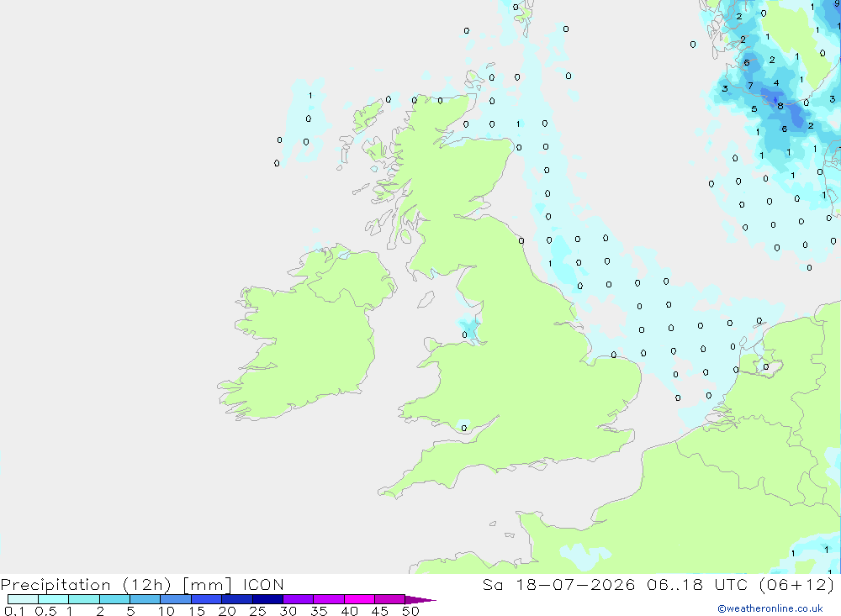Screen dimensions: 841x616
Task: Click the island of Ireland on the map
Action: (306, 333)
